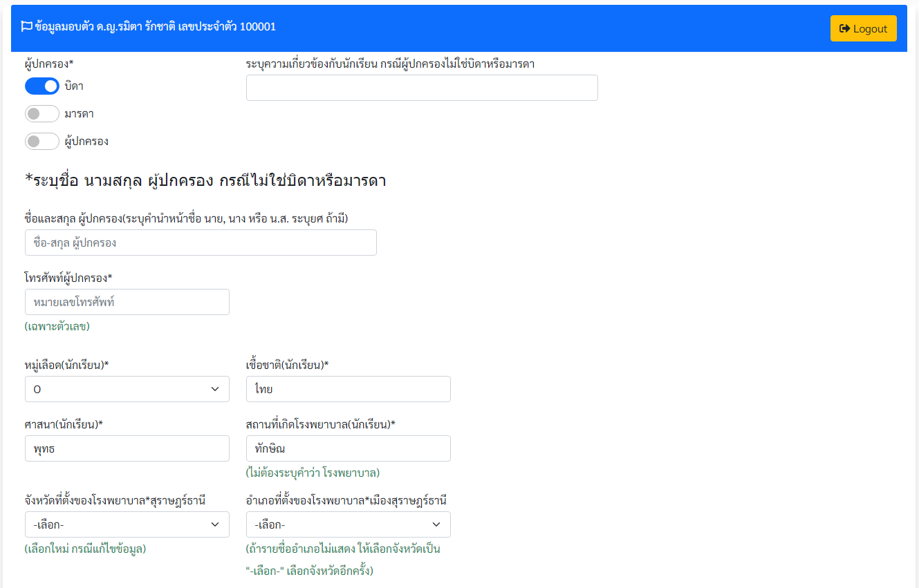
Task: Open the blood type (หมู่เลือด) dropdown
Action: [x=127, y=389]
